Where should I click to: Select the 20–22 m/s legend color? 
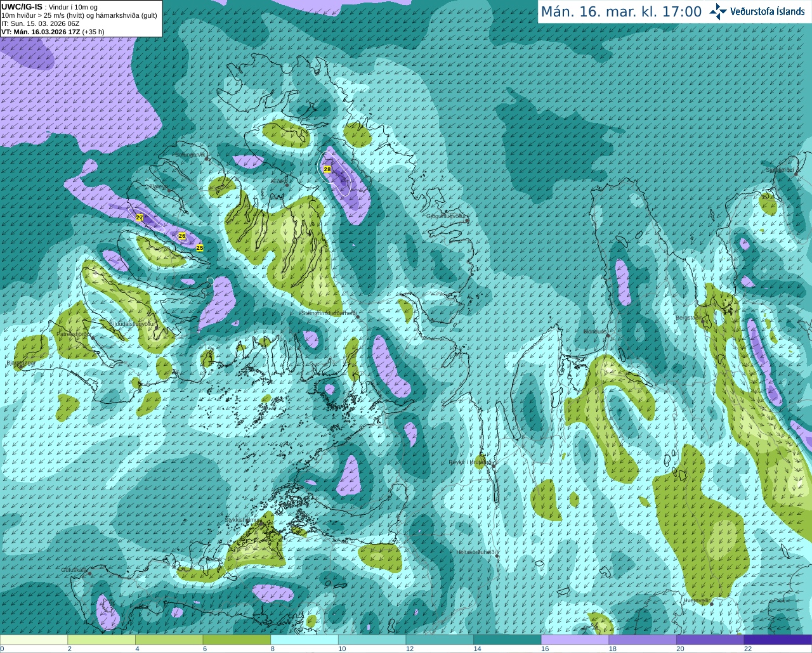pyautogui.click(x=710, y=640)
